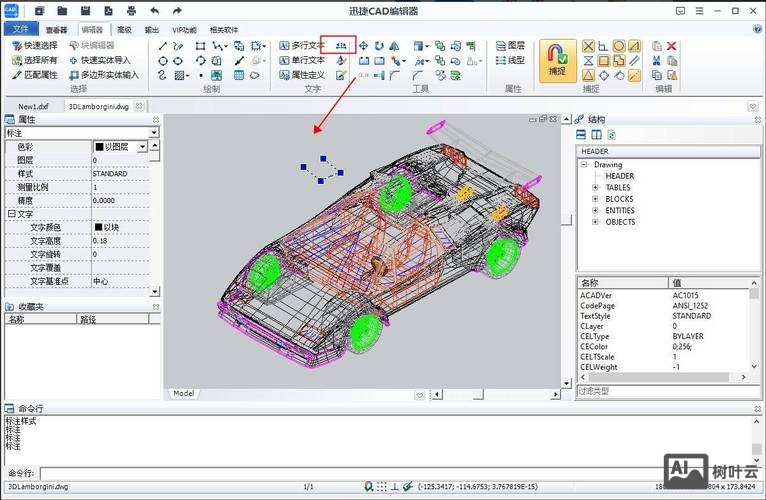Open the 色彩 color swatch dropdown

(143, 147)
